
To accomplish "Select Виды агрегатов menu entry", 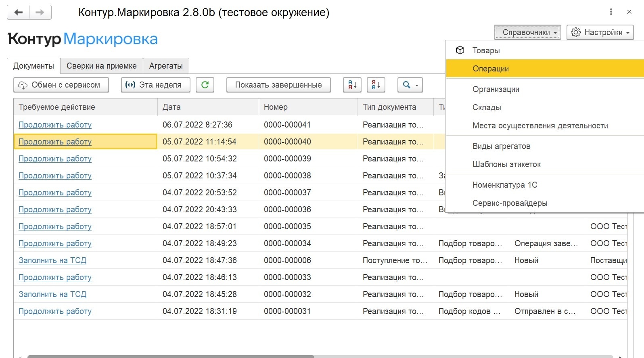I will coord(545,146).
